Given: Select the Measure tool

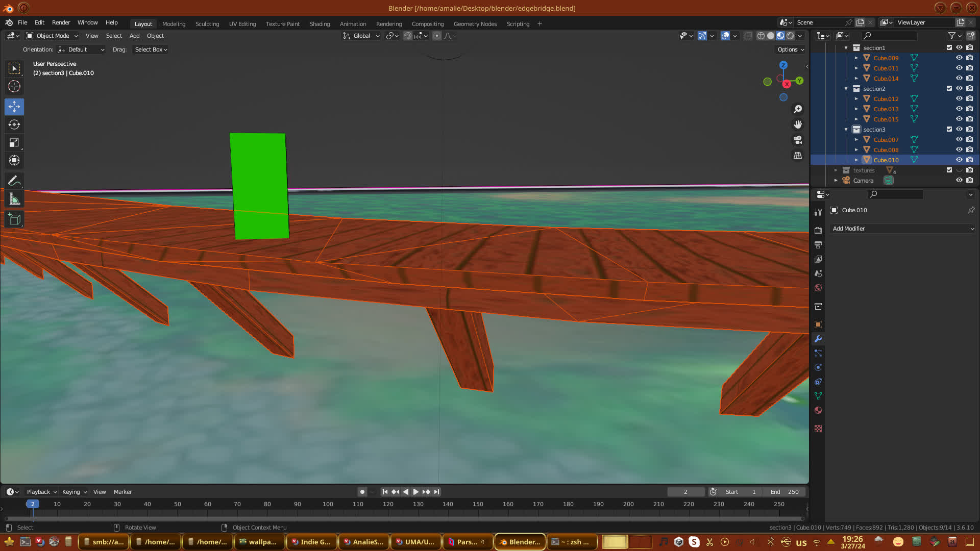Looking at the screenshot, I should pyautogui.click(x=14, y=199).
